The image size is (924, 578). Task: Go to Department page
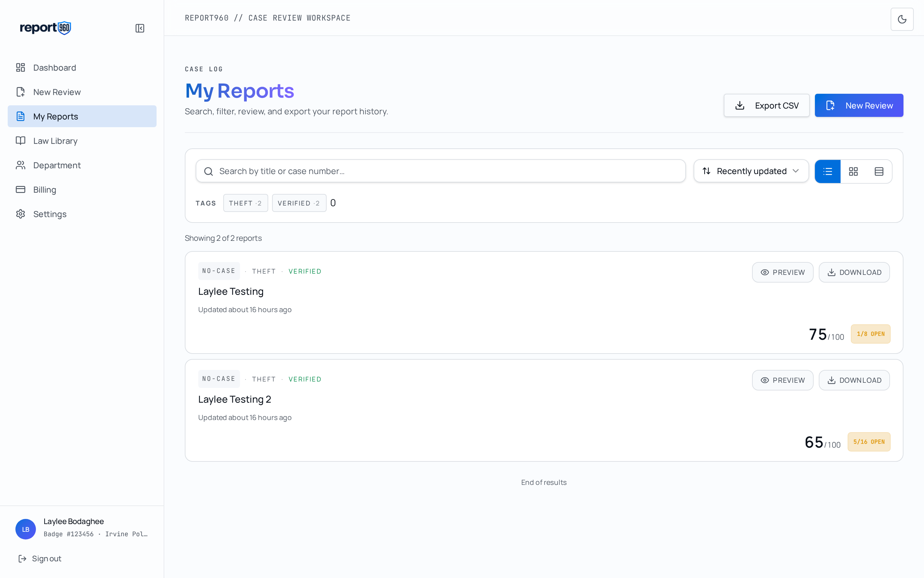(x=82, y=165)
